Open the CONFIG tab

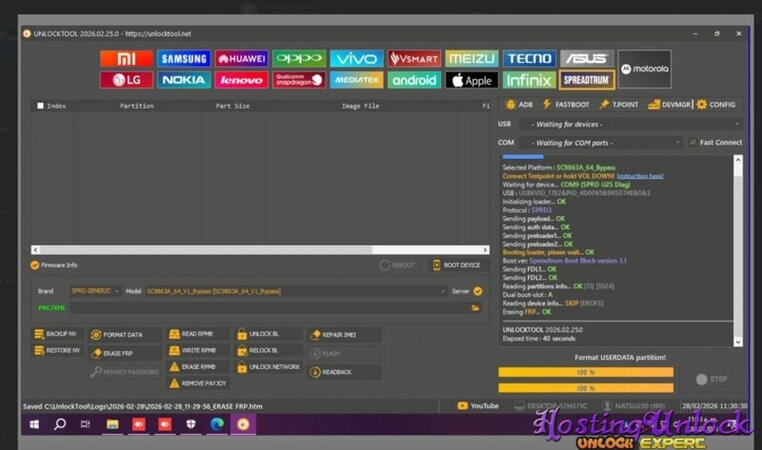click(x=716, y=104)
